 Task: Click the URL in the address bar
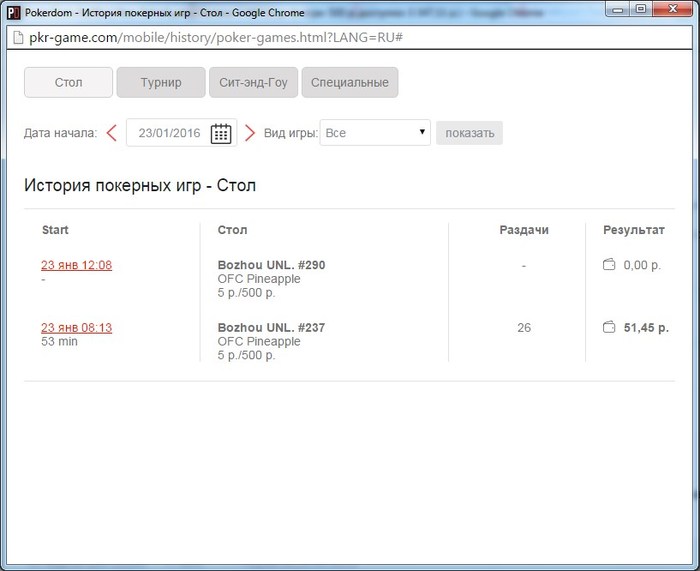click(x=216, y=38)
